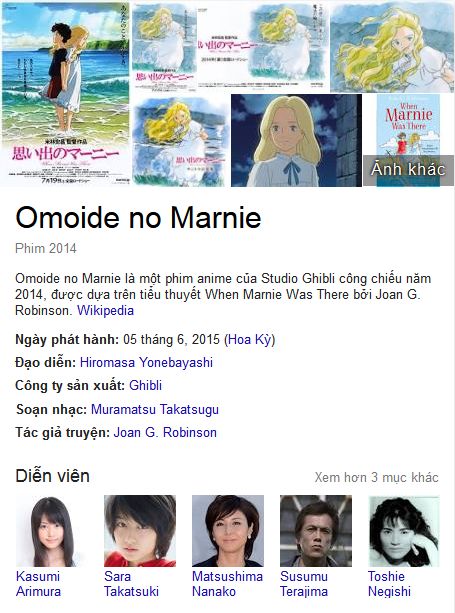The width and height of the screenshot is (455, 613).
Task: Click the 'Ảnh khác' more images overlay
Action: coord(408,170)
